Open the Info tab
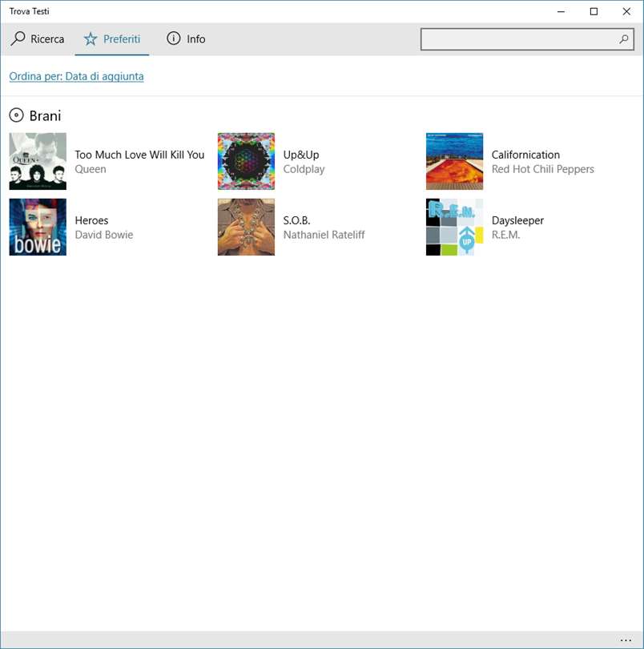The image size is (644, 649). click(186, 39)
